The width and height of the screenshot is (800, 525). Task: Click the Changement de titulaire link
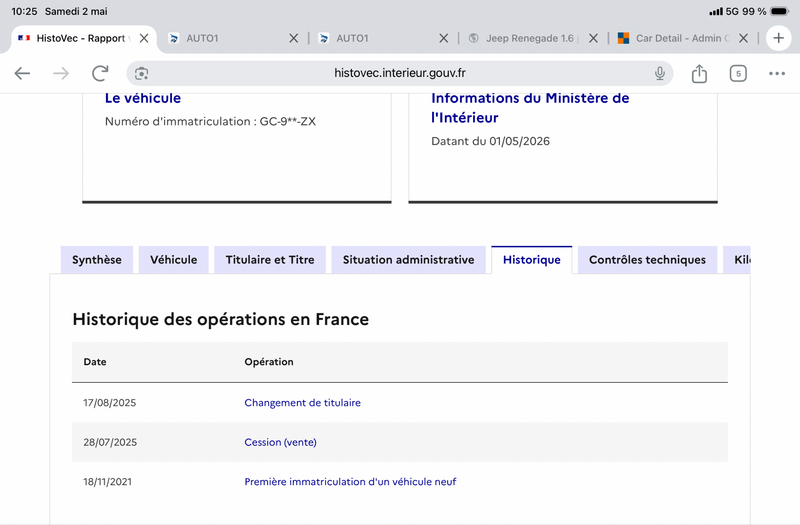[303, 403]
